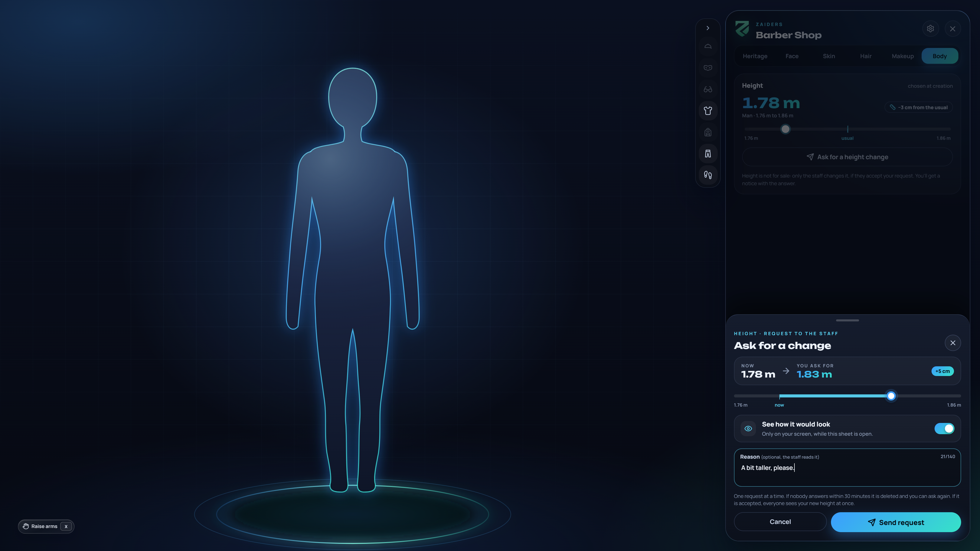Focus the Reason text field

coord(847,468)
